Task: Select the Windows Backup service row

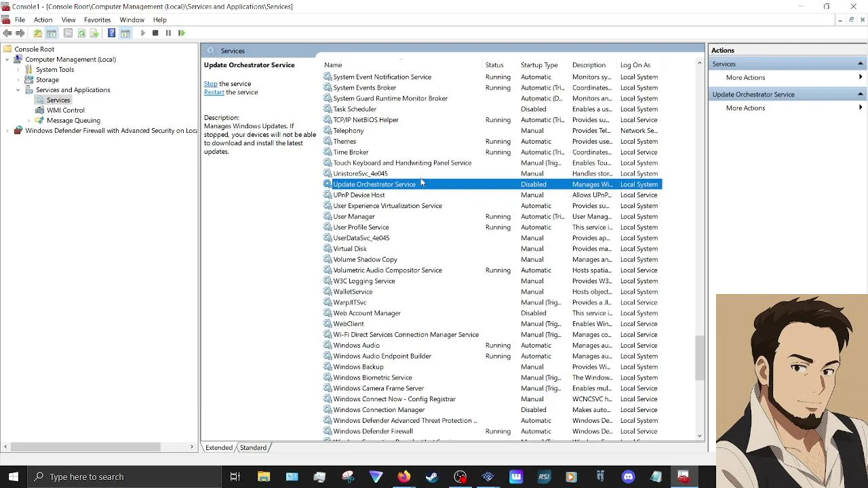Action: pos(492,367)
